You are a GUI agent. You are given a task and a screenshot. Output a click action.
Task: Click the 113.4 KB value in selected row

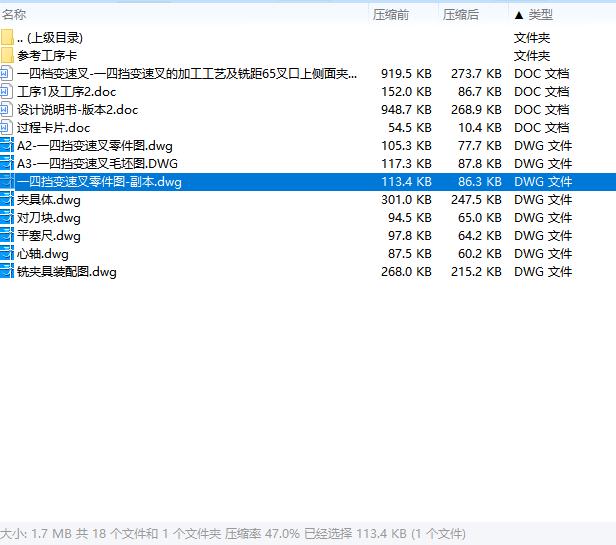[406, 182]
